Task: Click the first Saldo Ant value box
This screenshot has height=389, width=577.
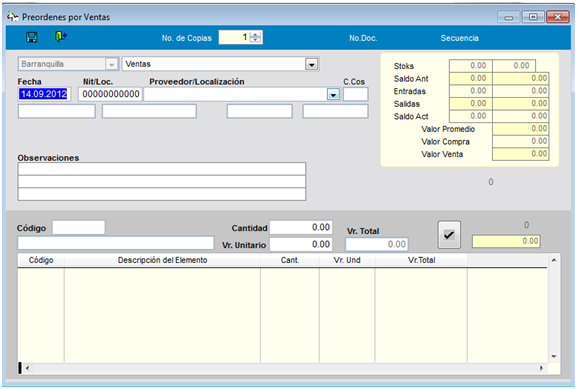Action: pos(471,78)
